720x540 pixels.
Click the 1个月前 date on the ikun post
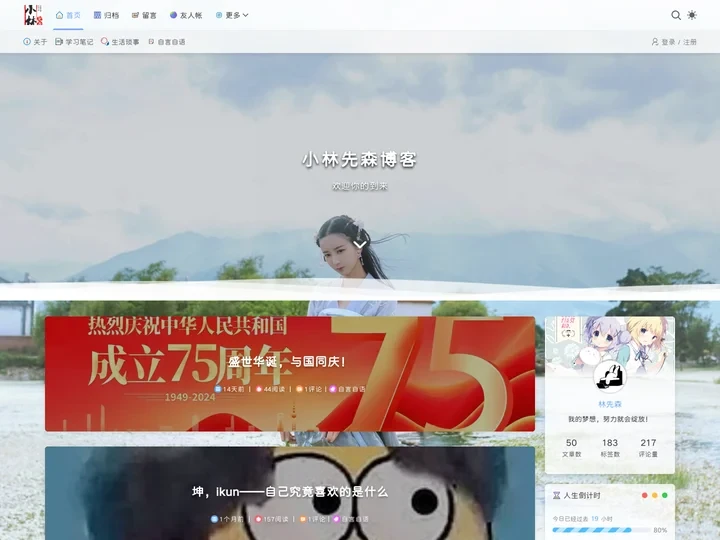[227, 519]
